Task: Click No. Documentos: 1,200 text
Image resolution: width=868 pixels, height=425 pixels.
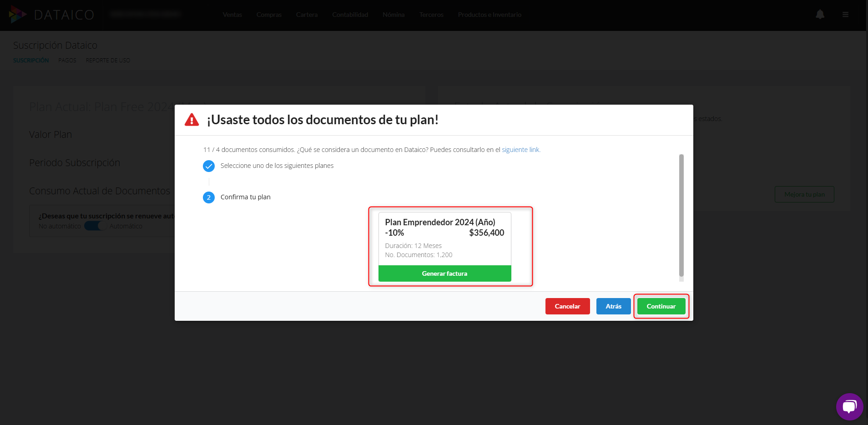Action: [x=419, y=255]
